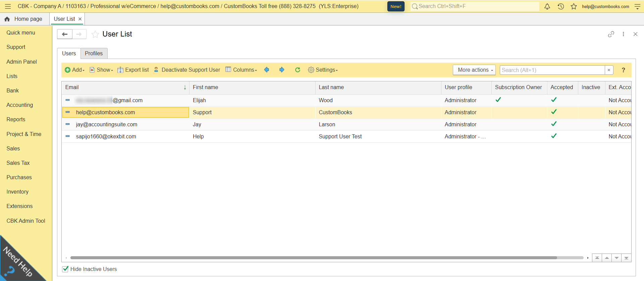The width and height of the screenshot is (644, 281).
Task: Expand the Add dropdown menu
Action: click(x=74, y=70)
